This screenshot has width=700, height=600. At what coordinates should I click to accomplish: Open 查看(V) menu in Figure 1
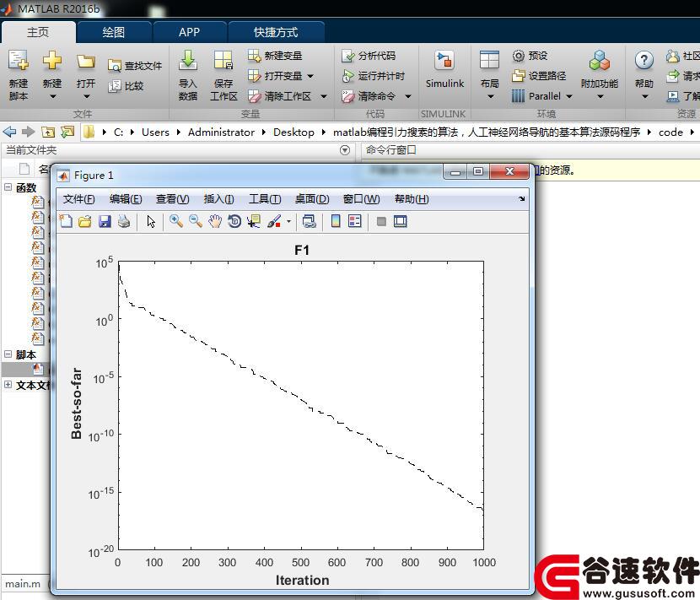pos(173,199)
